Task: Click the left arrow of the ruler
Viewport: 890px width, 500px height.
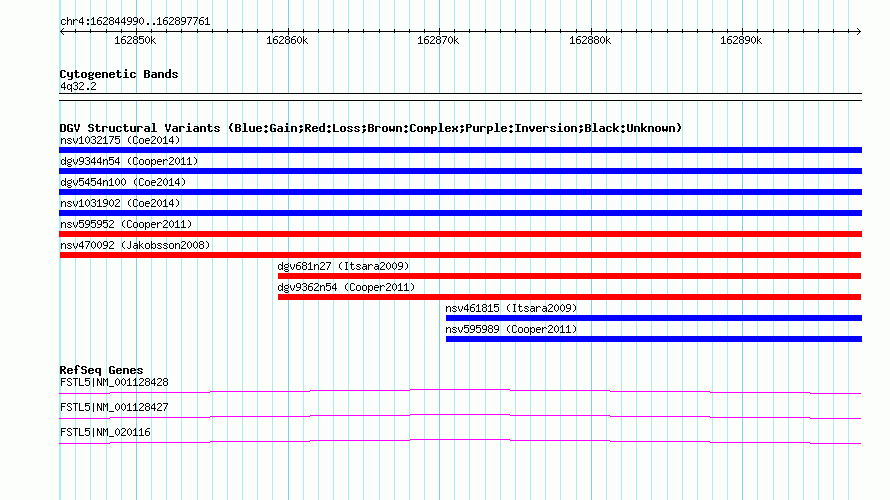Action: coord(62,31)
